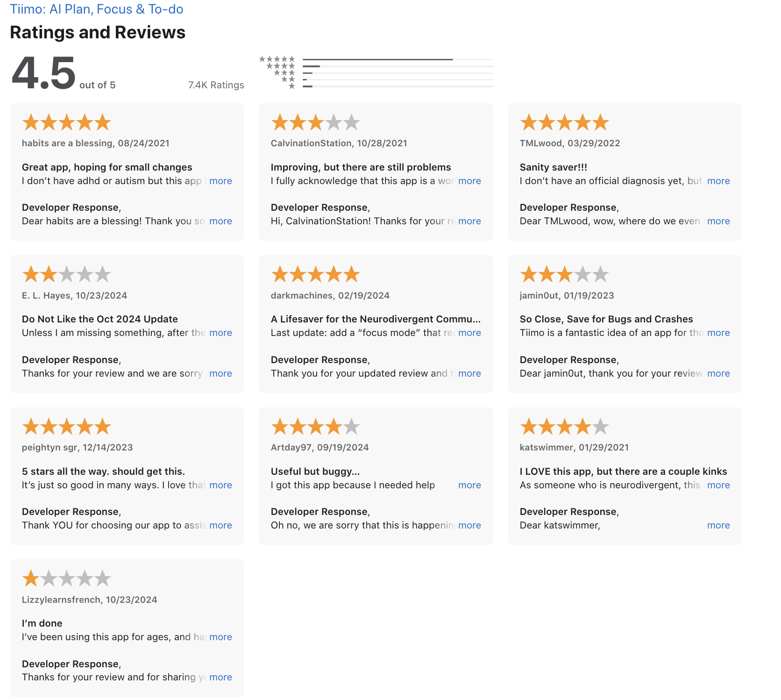The image size is (781, 700).
Task: Show full developer response under Lizzylearnsfrench's review
Action: coord(220,677)
